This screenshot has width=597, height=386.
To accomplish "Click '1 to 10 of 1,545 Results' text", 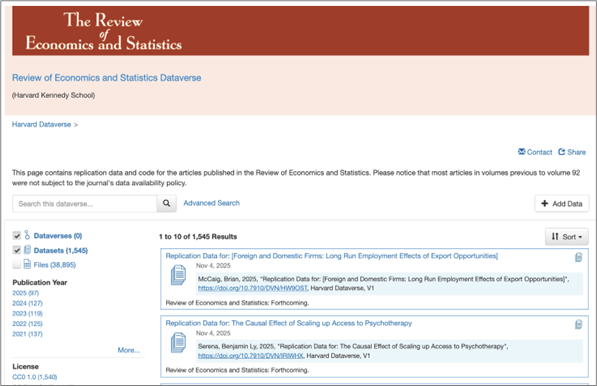I will (x=198, y=236).
